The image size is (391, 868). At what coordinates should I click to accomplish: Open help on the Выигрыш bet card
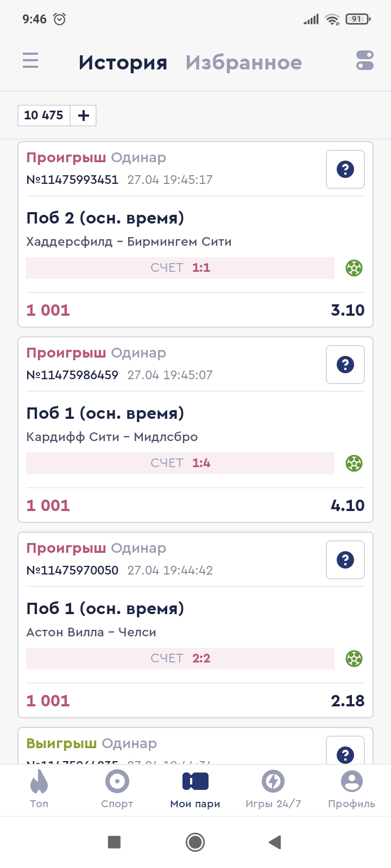tap(345, 754)
